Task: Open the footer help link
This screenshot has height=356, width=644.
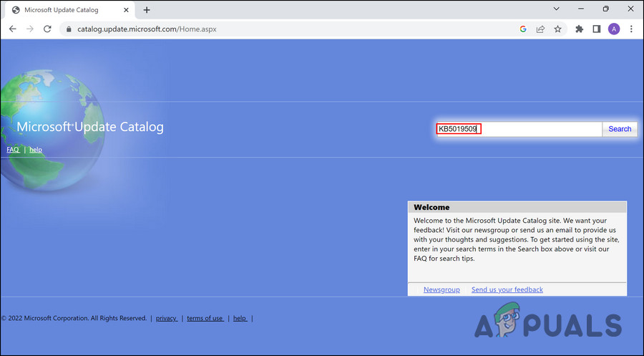Action: tap(240, 318)
